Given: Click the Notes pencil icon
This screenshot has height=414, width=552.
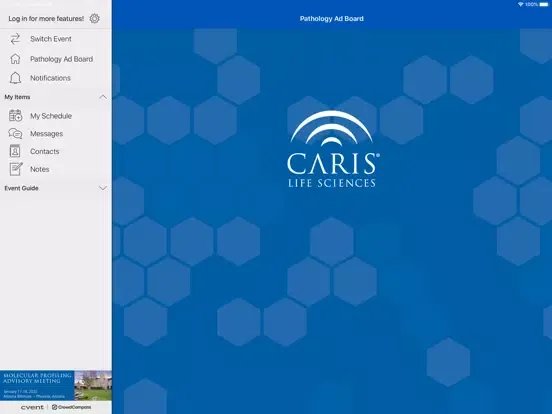Looking at the screenshot, I should tap(16, 169).
